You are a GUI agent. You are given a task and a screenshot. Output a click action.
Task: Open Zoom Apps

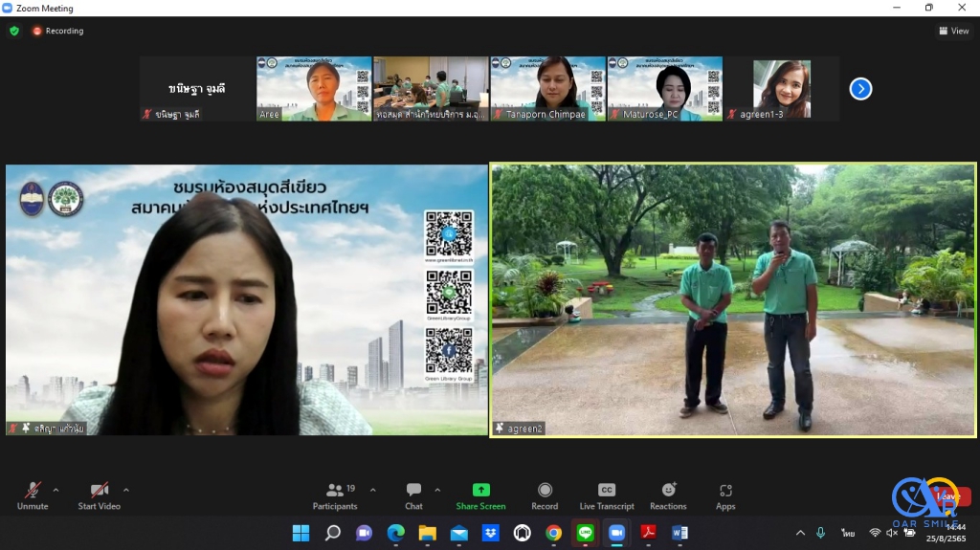tap(725, 495)
